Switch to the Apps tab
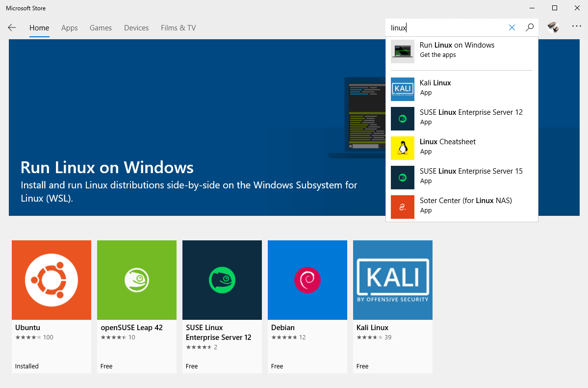 click(69, 28)
